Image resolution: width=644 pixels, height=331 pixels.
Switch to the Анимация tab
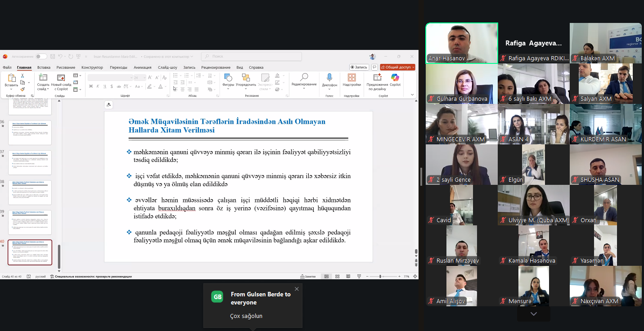click(142, 67)
